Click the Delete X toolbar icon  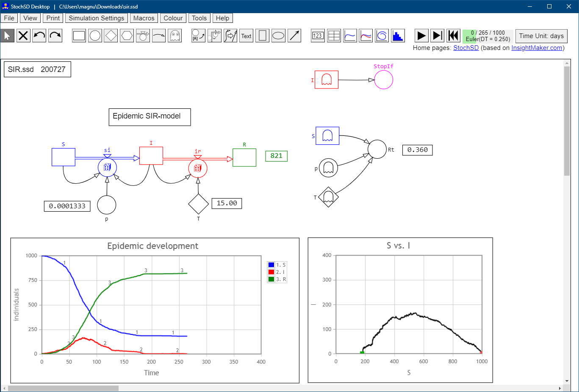tap(23, 36)
